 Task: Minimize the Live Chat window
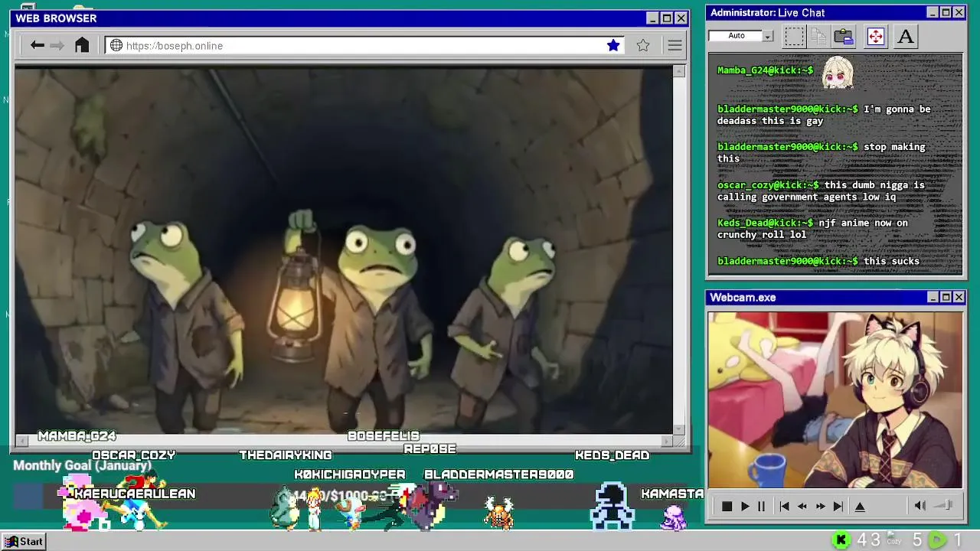coord(933,12)
